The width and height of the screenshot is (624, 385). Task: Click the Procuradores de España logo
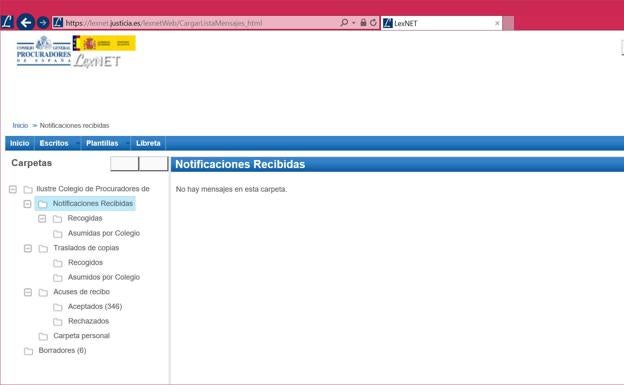[x=44, y=51]
